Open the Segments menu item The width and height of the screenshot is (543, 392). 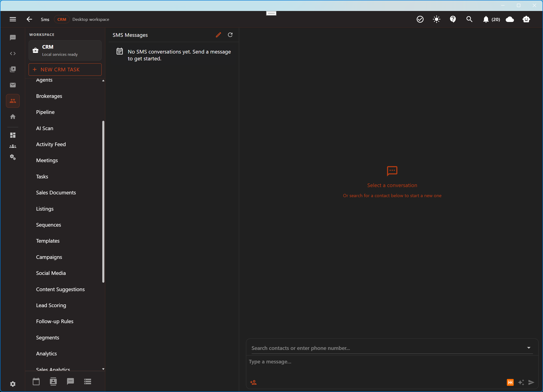[48, 337]
